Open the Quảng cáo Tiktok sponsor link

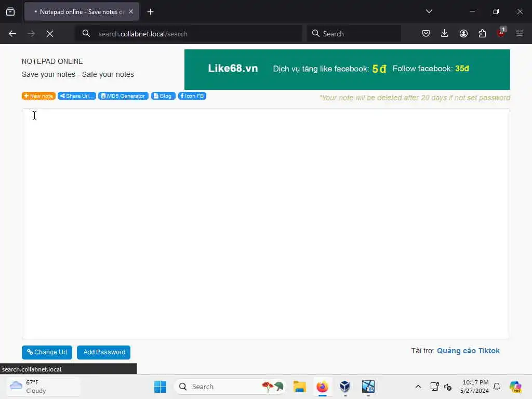coord(468,351)
